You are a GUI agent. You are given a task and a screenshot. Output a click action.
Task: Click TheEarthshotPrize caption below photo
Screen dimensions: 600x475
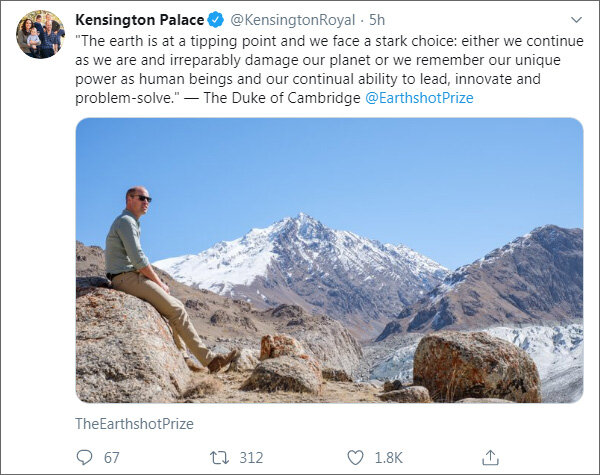point(134,424)
